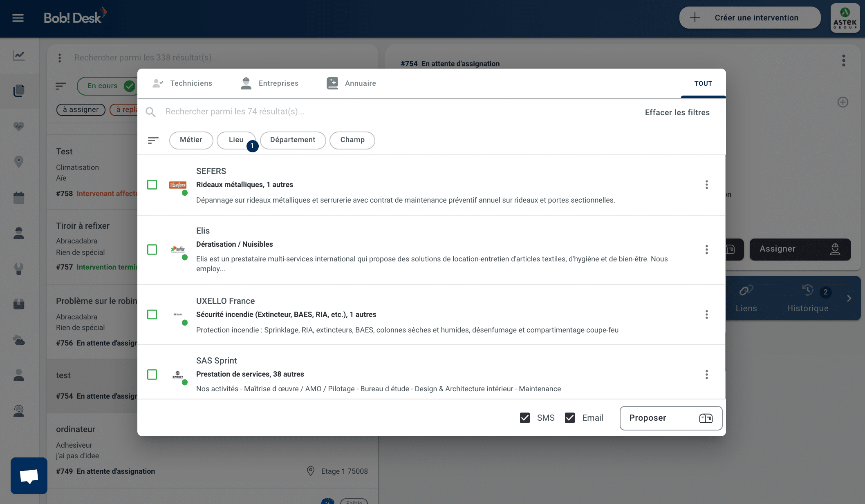This screenshot has width=865, height=504.
Task: Open intervention #754 three-dot options menu
Action: (x=843, y=61)
